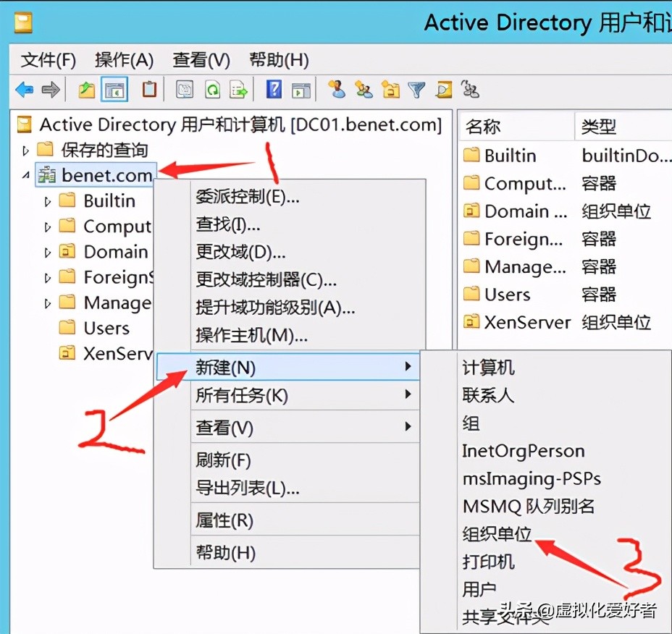
Task: Open the 新建(N) submenu entry
Action: coord(287,367)
